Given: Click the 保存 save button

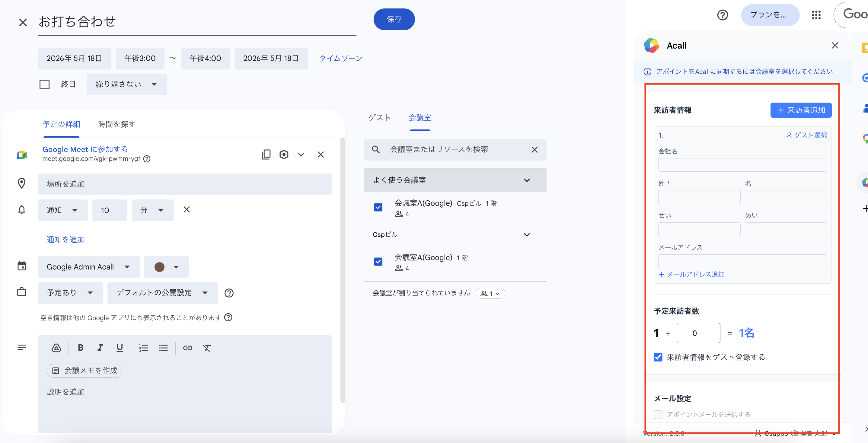Looking at the screenshot, I should click(394, 19).
